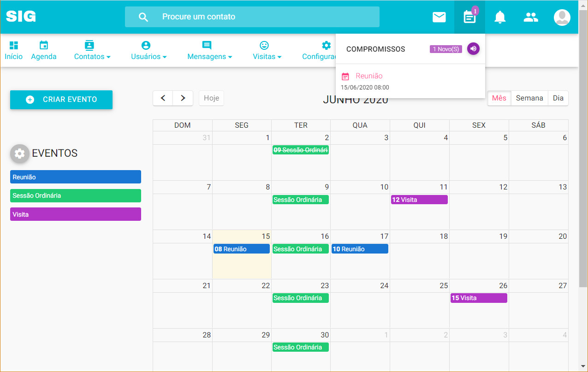588x372 pixels.
Task: Click the Criar Evento button
Action: [x=61, y=100]
